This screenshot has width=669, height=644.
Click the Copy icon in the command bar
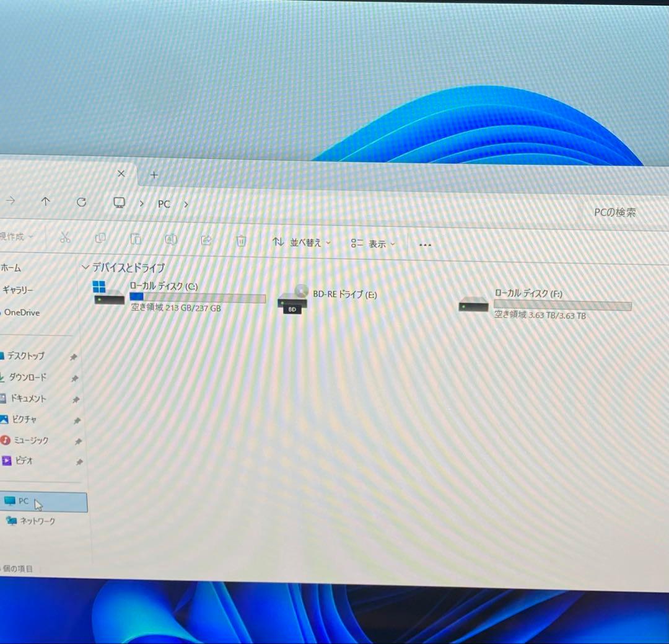(100, 239)
